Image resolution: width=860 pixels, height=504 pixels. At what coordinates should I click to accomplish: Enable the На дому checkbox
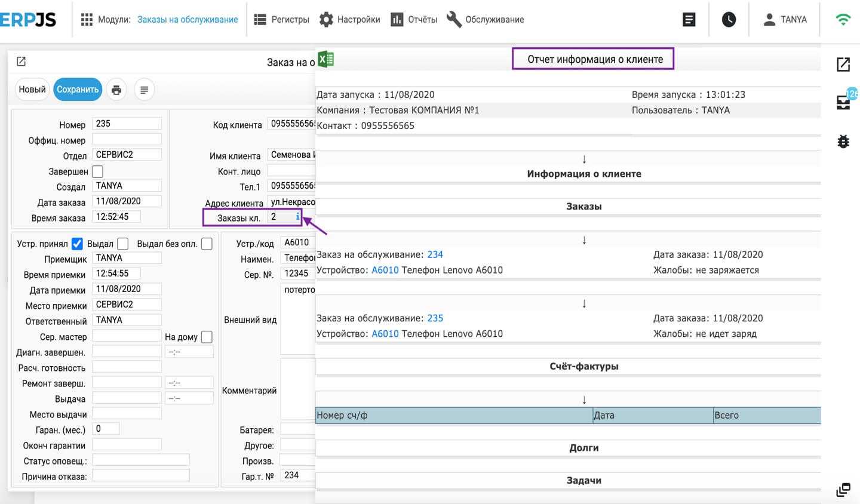click(x=207, y=337)
